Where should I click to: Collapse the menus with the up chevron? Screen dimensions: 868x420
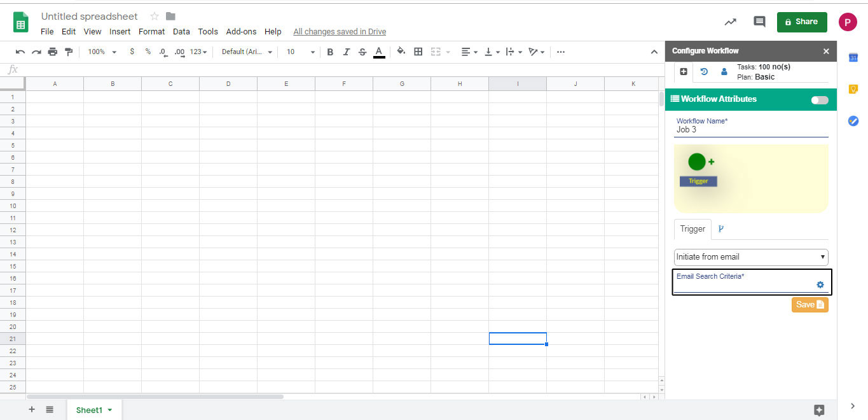654,52
